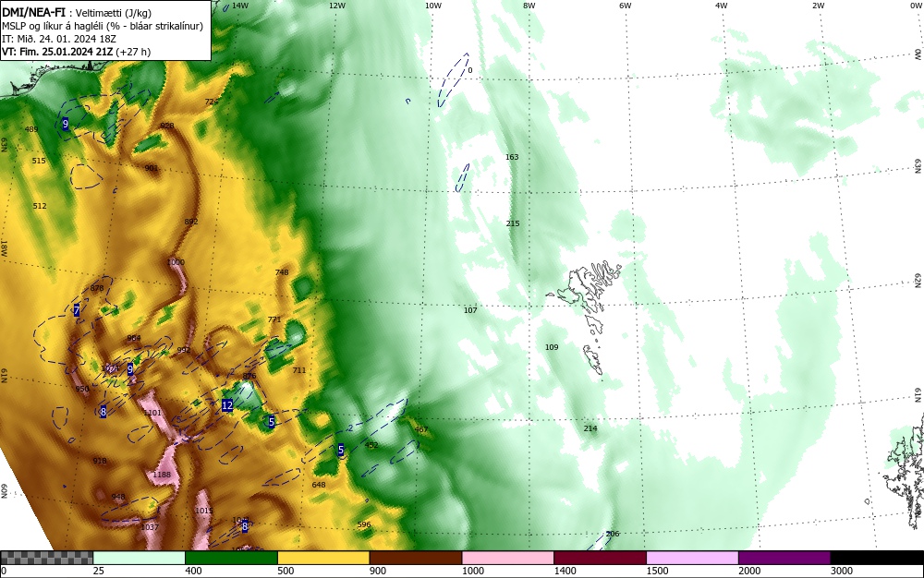Viewport: 924px width, 578px height.
Task: Click the CAPE value '918' on map
Action: (100, 461)
